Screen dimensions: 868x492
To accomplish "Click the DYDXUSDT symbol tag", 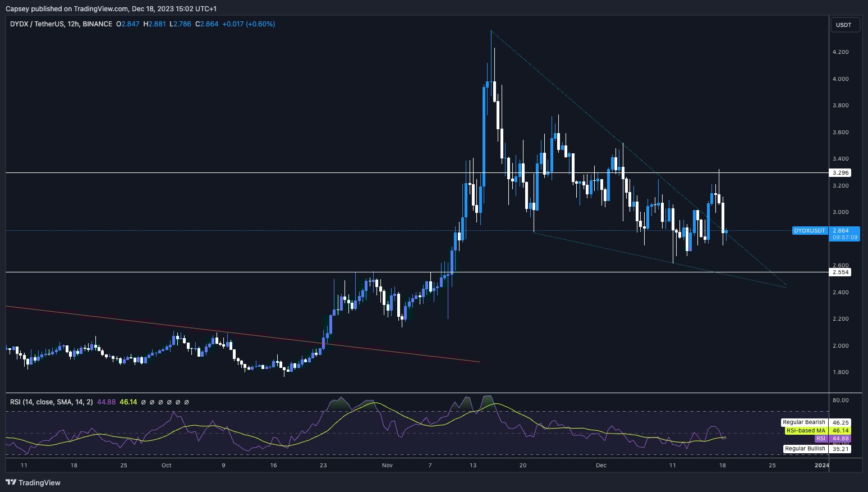I will (x=810, y=231).
